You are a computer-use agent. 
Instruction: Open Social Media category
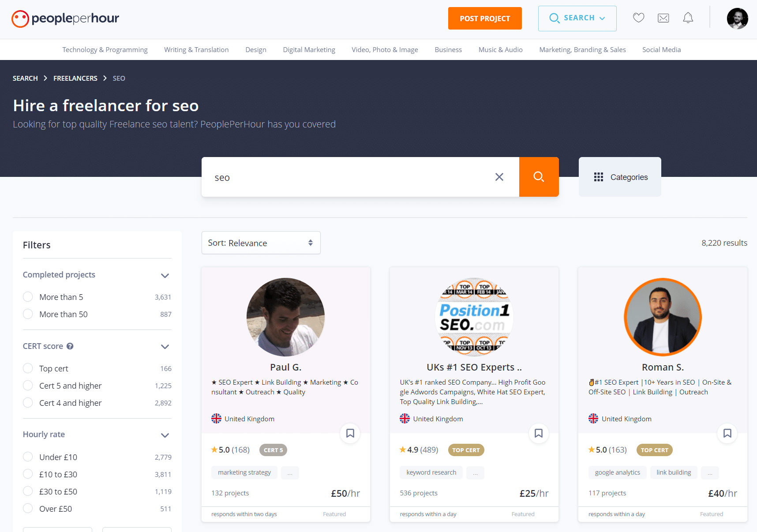tap(661, 50)
